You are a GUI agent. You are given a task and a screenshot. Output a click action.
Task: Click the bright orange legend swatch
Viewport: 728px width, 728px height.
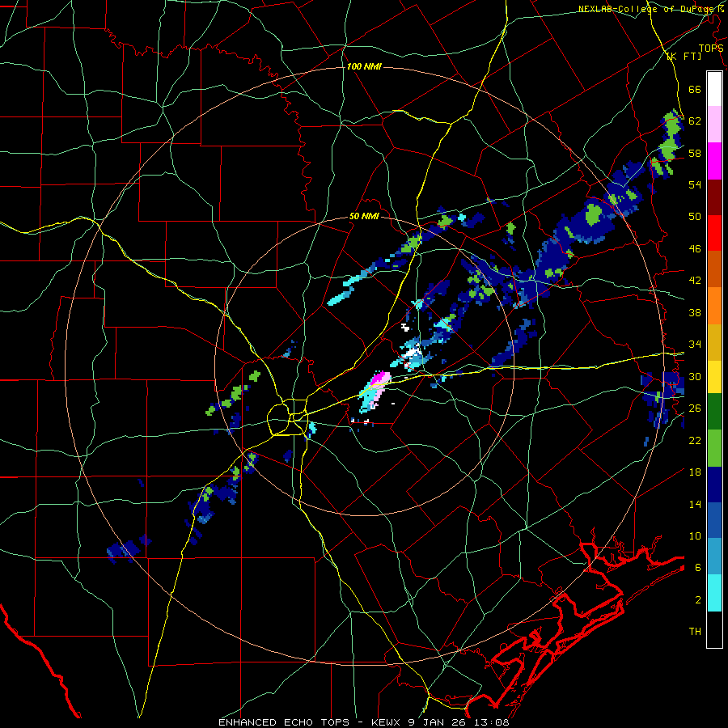[714, 306]
